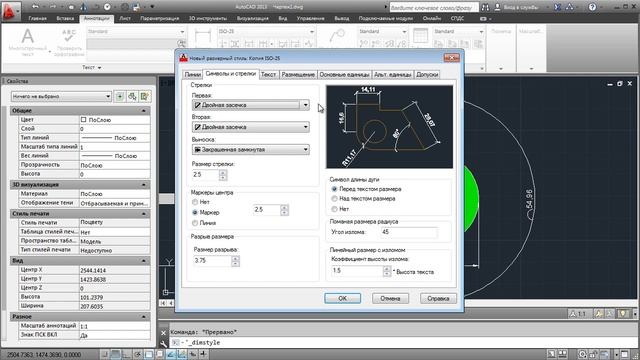
Task: Collapse the Стиль печати section
Action: [144, 214]
